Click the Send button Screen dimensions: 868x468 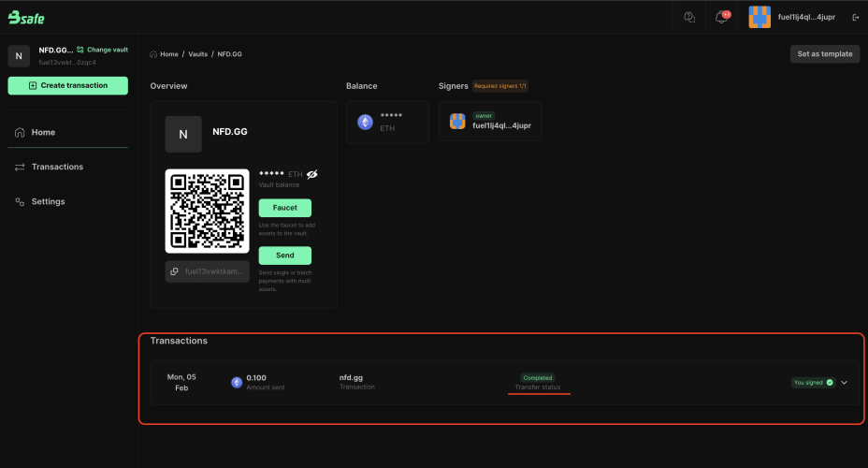coord(285,256)
